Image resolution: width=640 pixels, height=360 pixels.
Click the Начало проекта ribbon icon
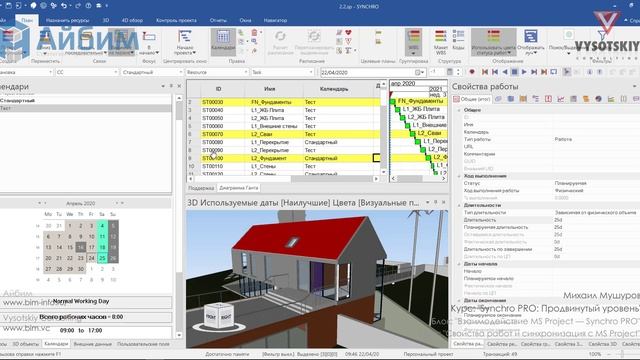185,36
